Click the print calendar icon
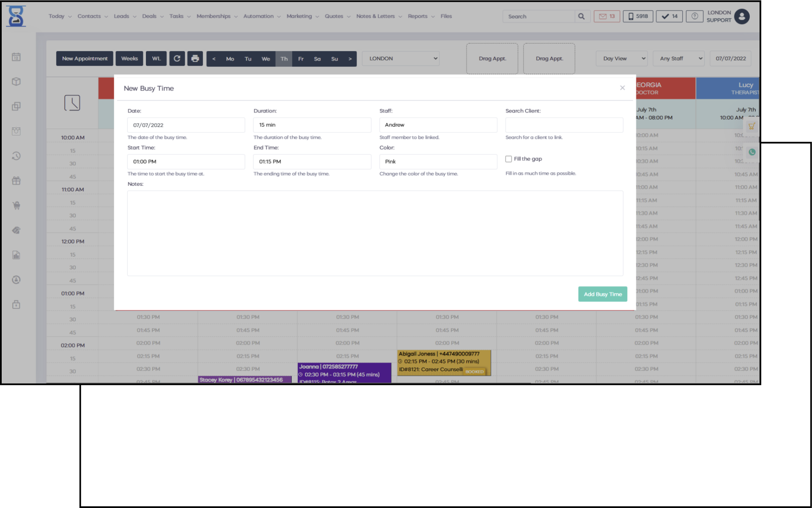The height and width of the screenshot is (508, 812). point(195,58)
